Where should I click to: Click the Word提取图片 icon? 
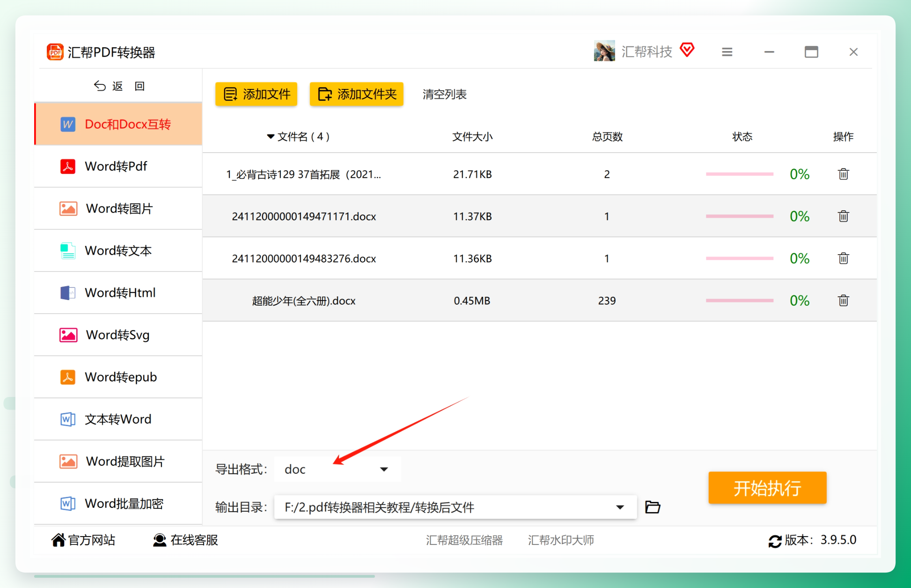pos(68,461)
